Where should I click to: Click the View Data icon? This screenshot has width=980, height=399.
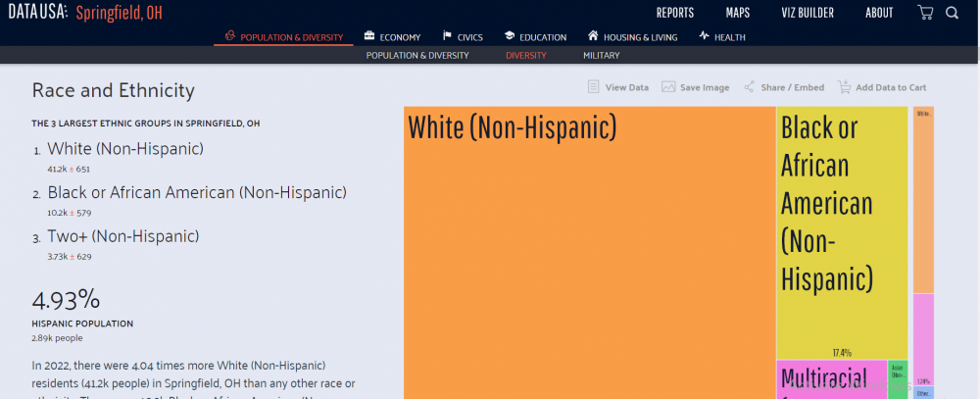[593, 87]
